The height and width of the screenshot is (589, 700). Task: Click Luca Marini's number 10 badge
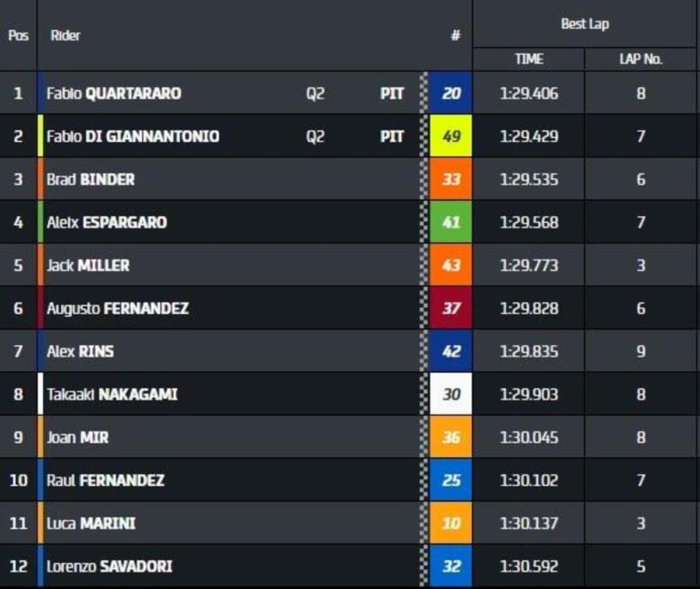pos(451,523)
